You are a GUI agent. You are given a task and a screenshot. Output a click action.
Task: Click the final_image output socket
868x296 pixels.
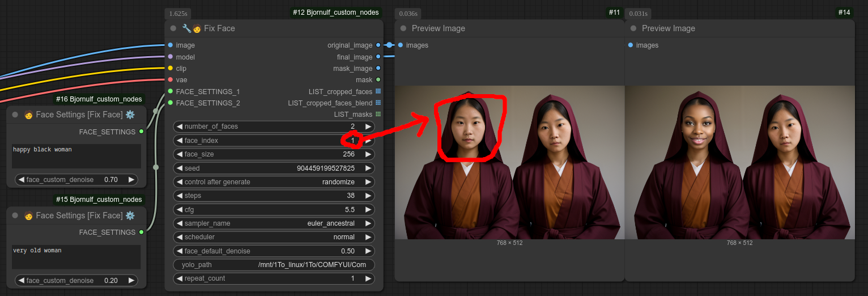(378, 57)
